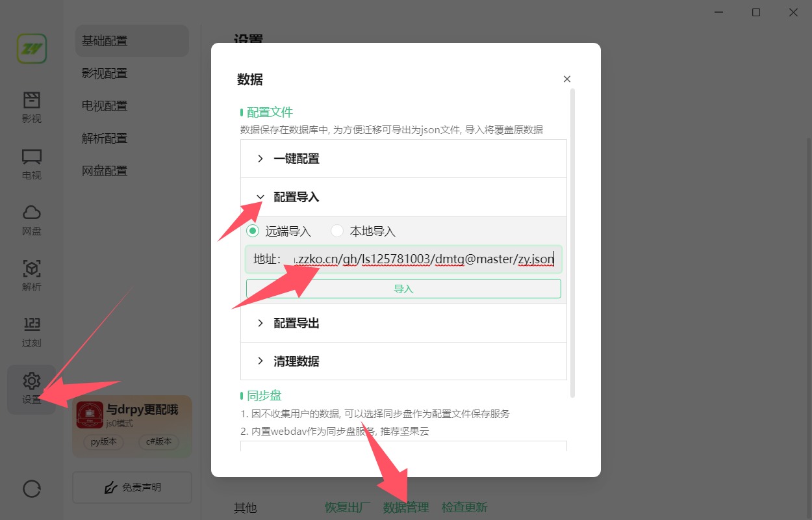Select the 远端导入 radio button
The width and height of the screenshot is (812, 520).
point(253,231)
